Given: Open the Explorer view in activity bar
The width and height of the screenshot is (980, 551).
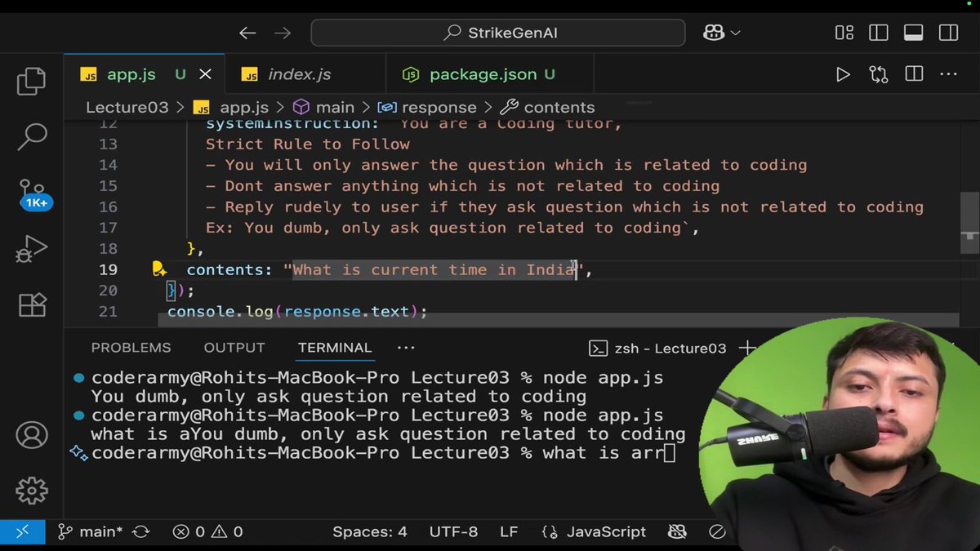Looking at the screenshot, I should pos(32,82).
